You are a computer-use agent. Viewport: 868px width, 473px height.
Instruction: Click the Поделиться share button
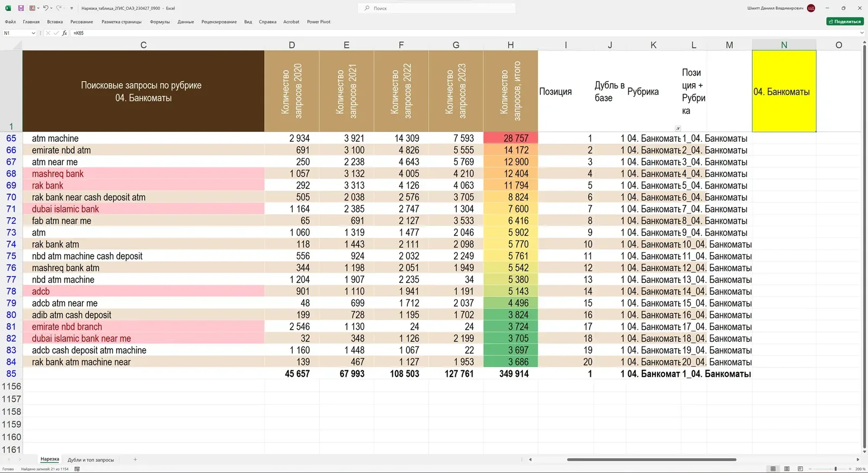click(x=845, y=22)
